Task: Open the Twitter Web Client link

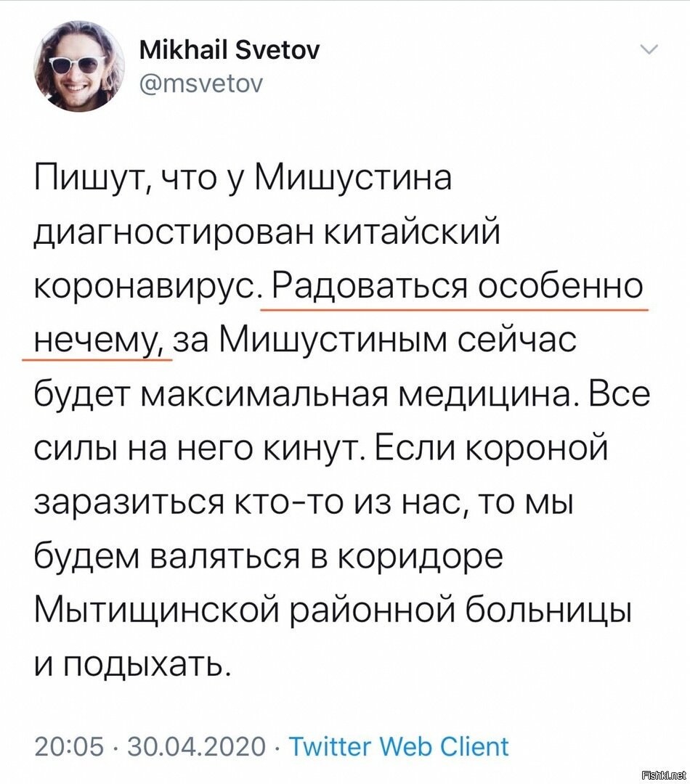Action: (399, 746)
